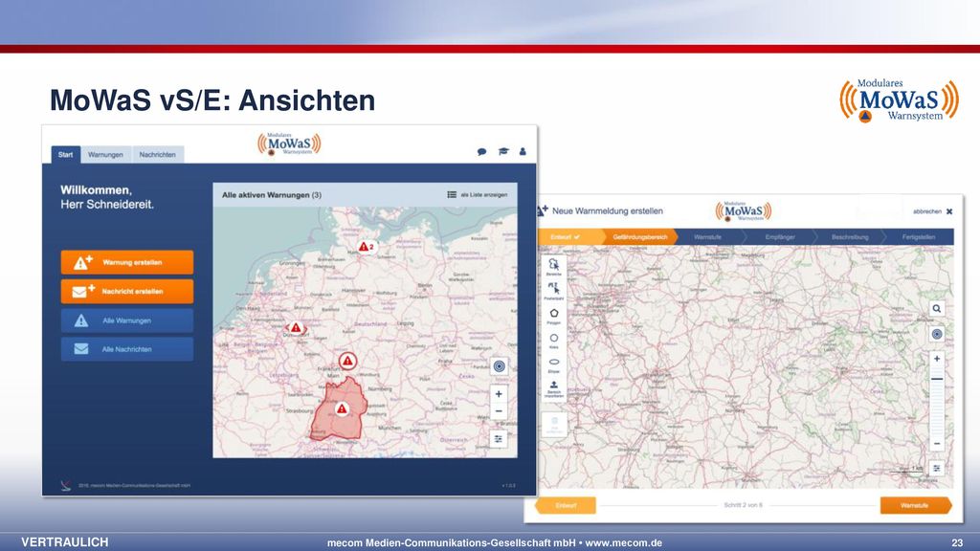Open Alle Warnungen
This screenshot has width=980, height=551.
(127, 320)
